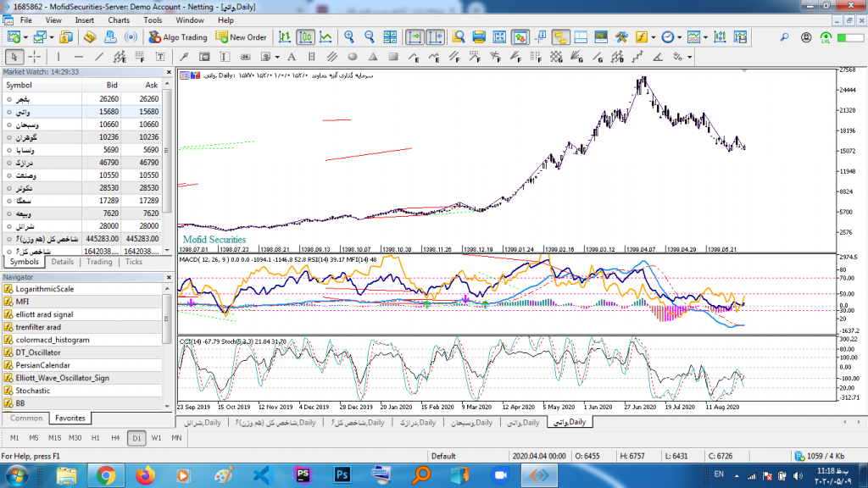Draw a vertical line tool

58,57
